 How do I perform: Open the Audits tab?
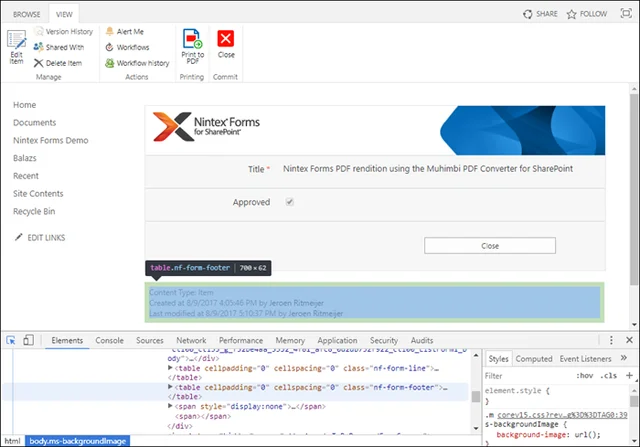point(422,340)
